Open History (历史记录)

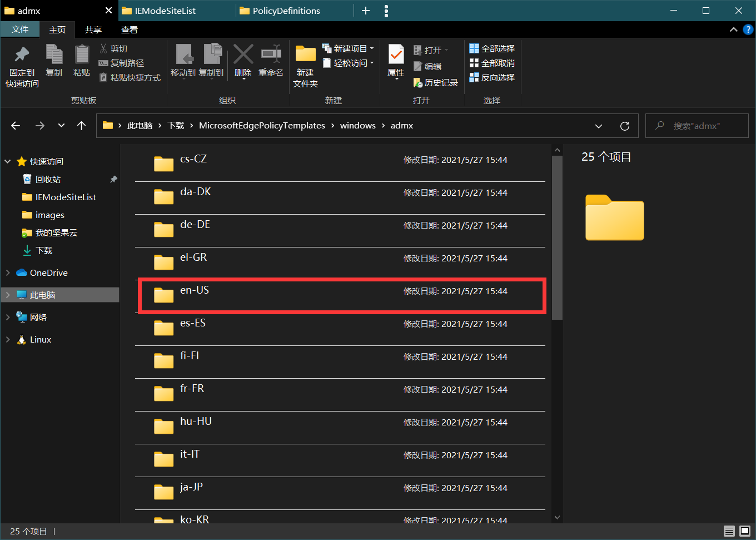(x=436, y=82)
